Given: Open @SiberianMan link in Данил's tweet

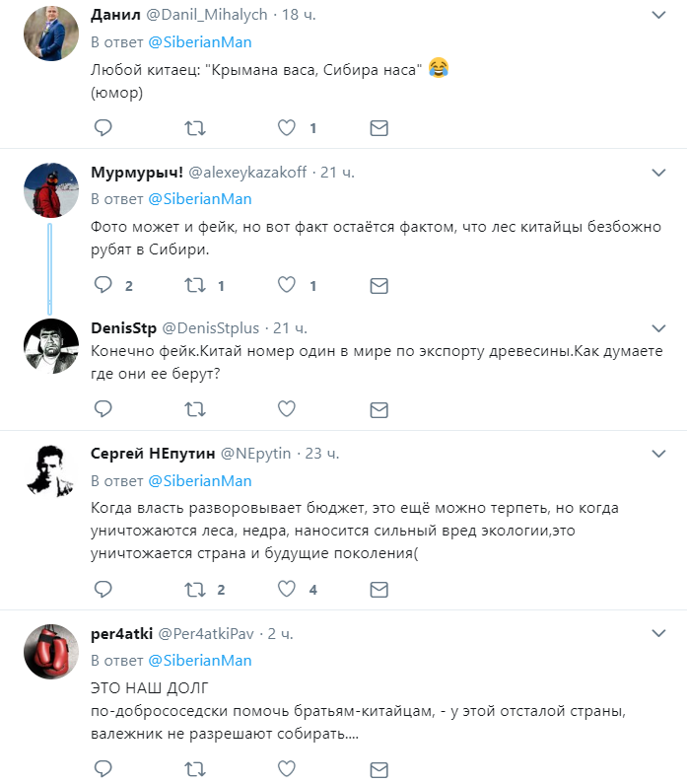Looking at the screenshot, I should (x=200, y=42).
